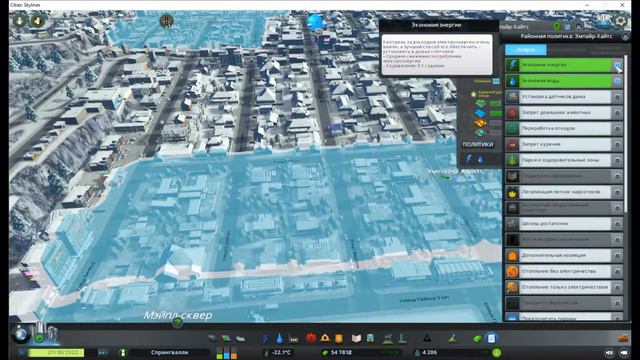
Task: Enable the Установка датчиков дыма checkbox
Action: click(617, 97)
